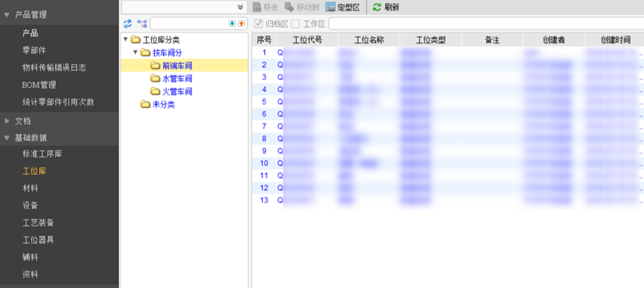Screen dimensions: 644x288
Task: Click the 移动到 (move to) toolbar icon
Action: pos(302,7)
